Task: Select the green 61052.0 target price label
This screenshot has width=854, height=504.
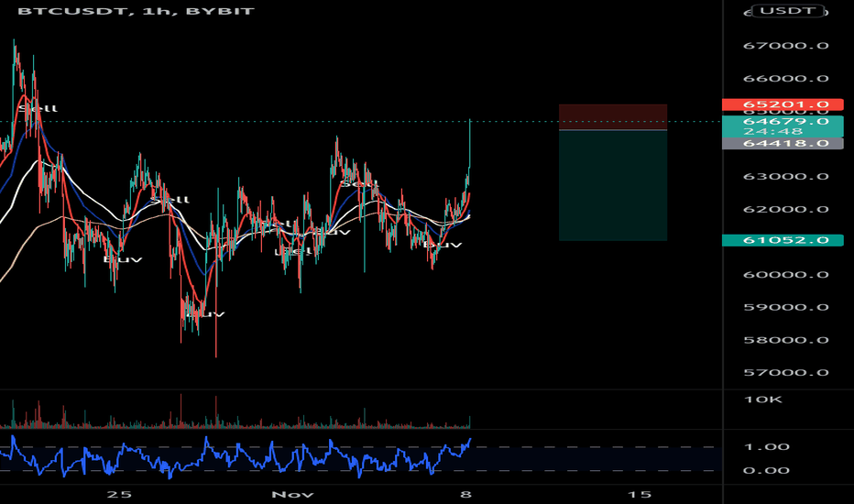Action: pos(783,240)
